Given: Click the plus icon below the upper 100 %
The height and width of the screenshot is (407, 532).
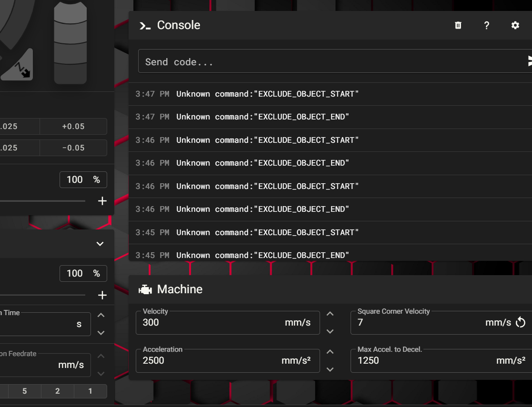Looking at the screenshot, I should tap(102, 201).
